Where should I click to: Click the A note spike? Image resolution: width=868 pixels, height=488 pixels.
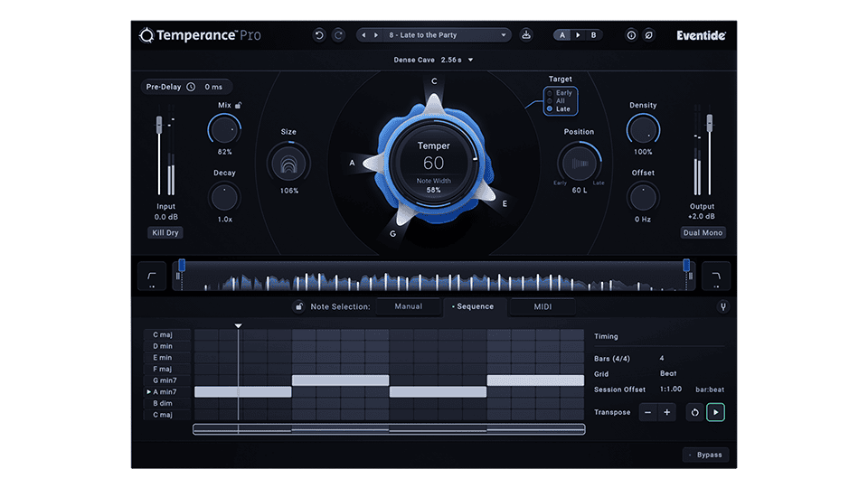pos(372,164)
